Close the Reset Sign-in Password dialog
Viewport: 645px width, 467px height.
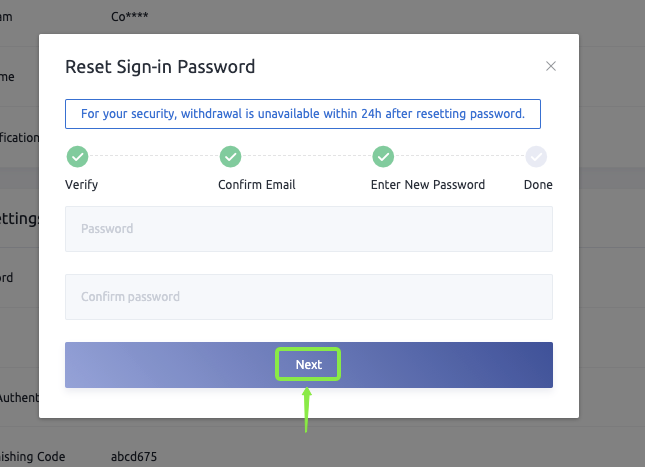coord(550,67)
